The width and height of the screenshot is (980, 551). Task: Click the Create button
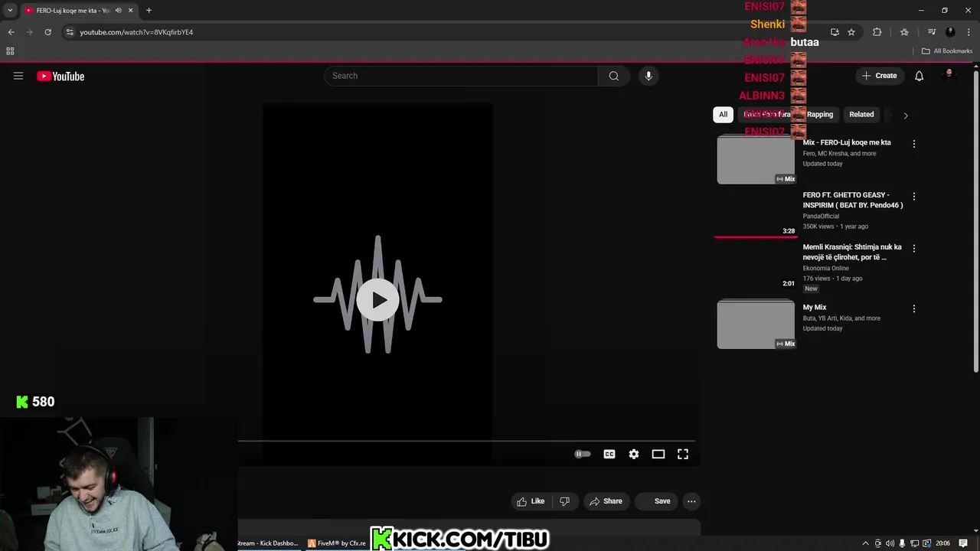coord(879,76)
